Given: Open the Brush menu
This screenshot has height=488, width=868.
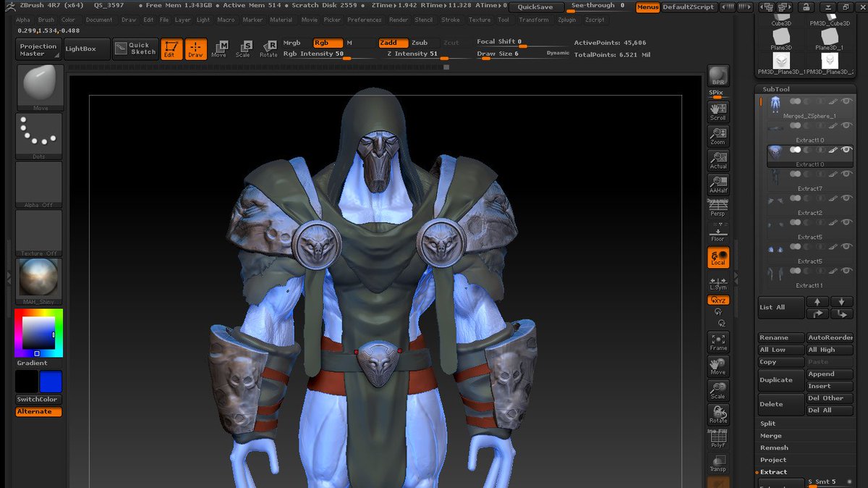Looking at the screenshot, I should click(x=46, y=20).
